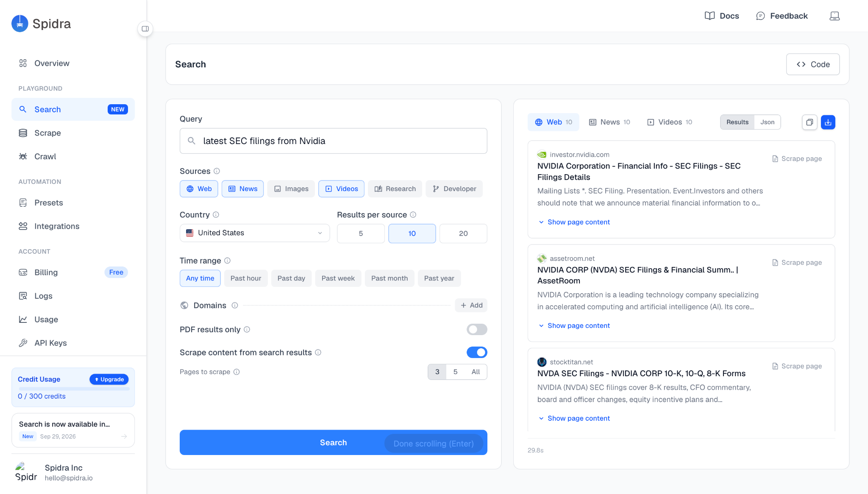Click the Pages to scrape info icon
Viewport: 868px width, 494px height.
click(236, 372)
